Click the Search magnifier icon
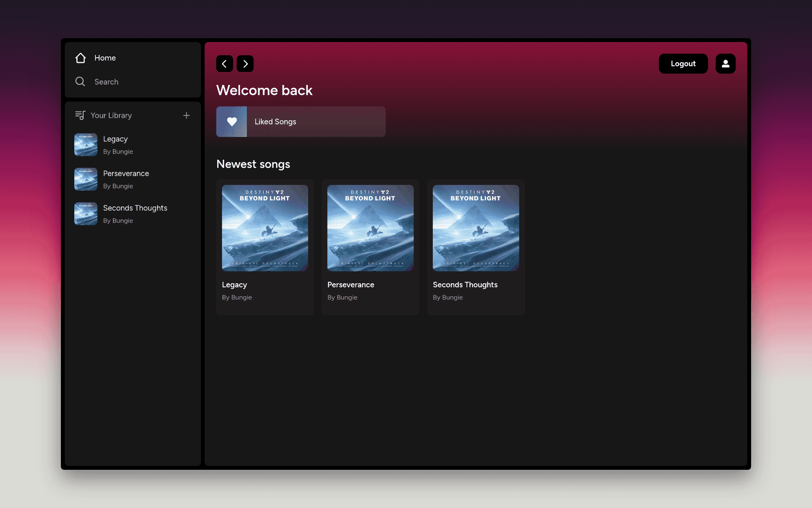Image resolution: width=812 pixels, height=508 pixels. click(x=80, y=82)
